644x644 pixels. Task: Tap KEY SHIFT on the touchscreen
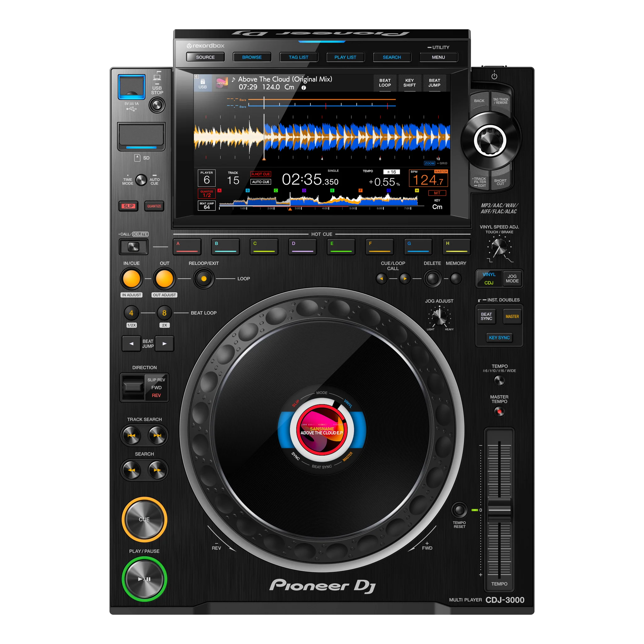tap(410, 83)
